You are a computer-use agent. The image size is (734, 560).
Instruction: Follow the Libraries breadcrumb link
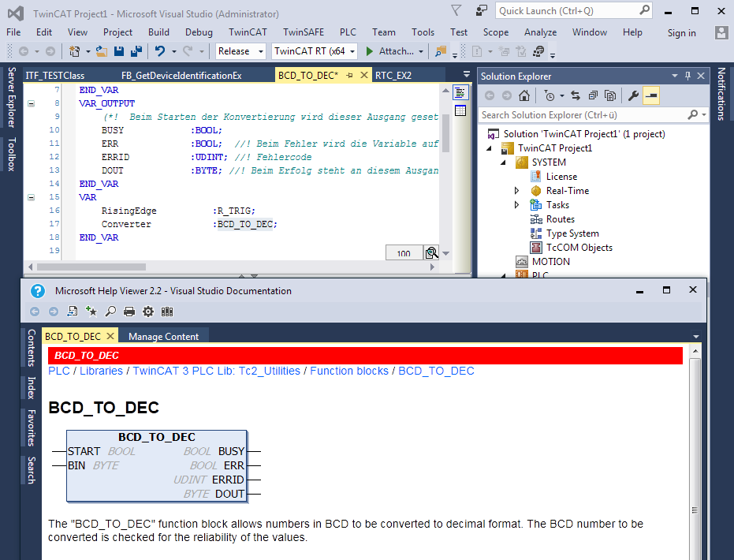coord(101,371)
